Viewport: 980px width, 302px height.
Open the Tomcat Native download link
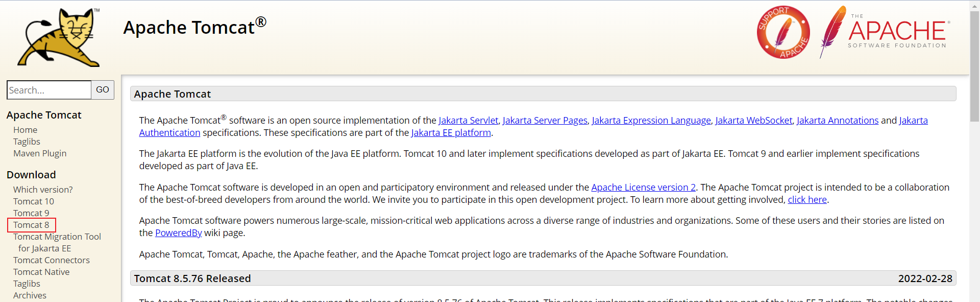tap(41, 272)
